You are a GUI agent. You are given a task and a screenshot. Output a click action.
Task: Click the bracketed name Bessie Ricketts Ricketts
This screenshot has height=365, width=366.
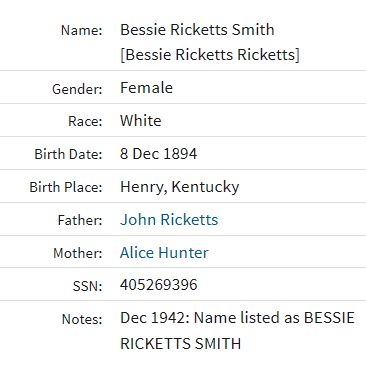(210, 55)
